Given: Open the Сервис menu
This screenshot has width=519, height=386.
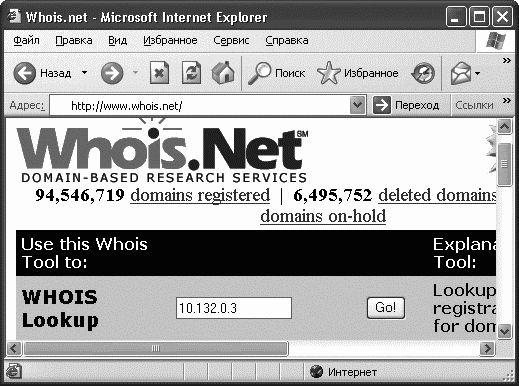Looking at the screenshot, I should point(231,41).
